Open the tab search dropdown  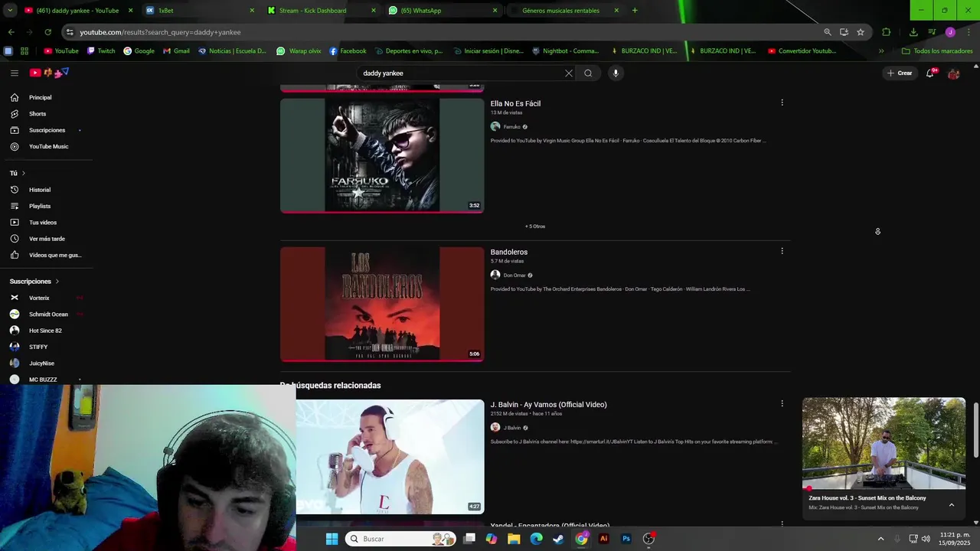pos(10,11)
